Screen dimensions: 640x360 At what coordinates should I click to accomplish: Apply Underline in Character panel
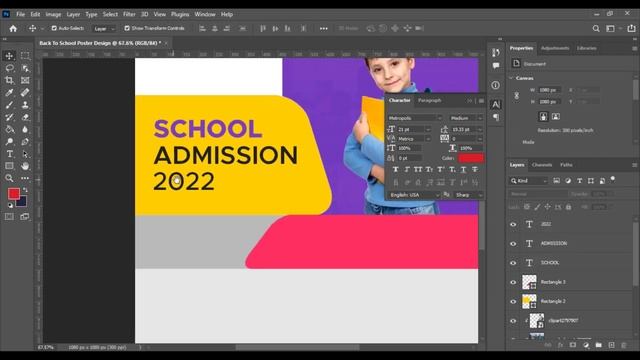[x=463, y=169]
